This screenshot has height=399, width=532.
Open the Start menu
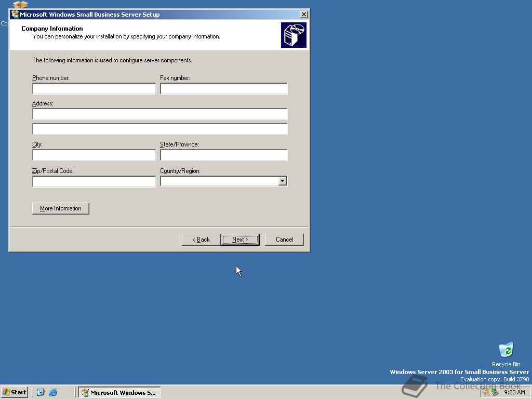tap(14, 392)
